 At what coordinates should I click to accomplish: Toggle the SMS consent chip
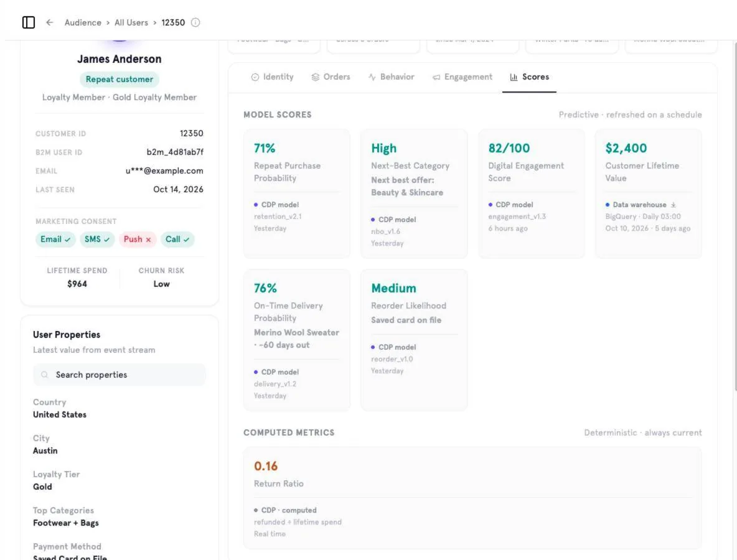click(97, 239)
